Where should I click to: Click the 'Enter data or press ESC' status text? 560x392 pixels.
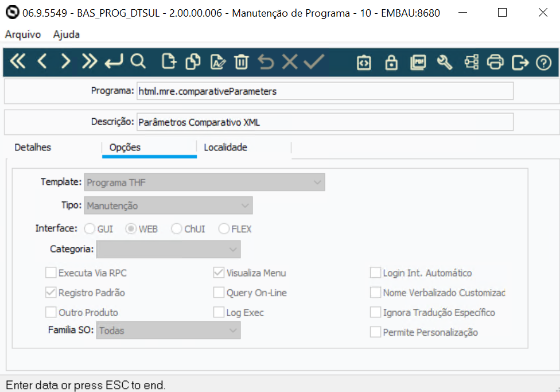tap(85, 385)
